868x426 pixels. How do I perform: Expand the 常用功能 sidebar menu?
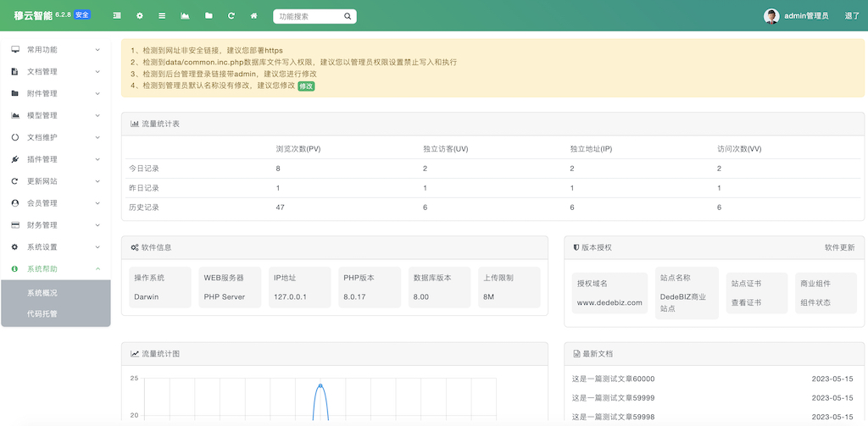tap(55, 50)
